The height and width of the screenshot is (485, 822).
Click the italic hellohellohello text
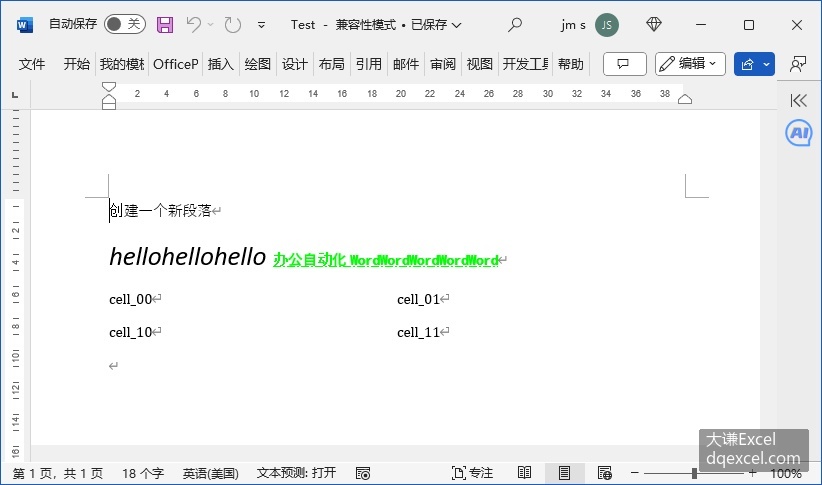pos(188,257)
